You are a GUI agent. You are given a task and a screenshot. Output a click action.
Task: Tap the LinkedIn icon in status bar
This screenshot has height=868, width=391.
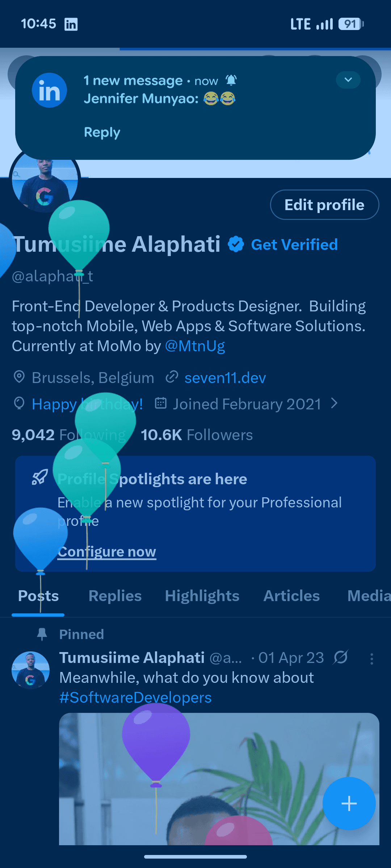click(71, 25)
